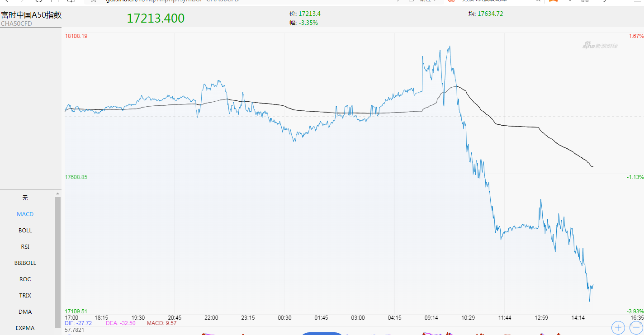The width and height of the screenshot is (644, 335).
Task: Switch indicator to BOLL
Action: click(x=25, y=231)
